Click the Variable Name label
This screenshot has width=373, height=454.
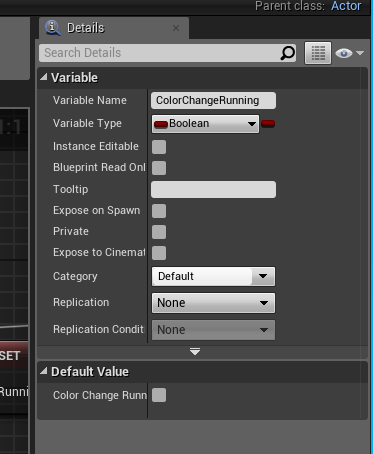[90, 100]
